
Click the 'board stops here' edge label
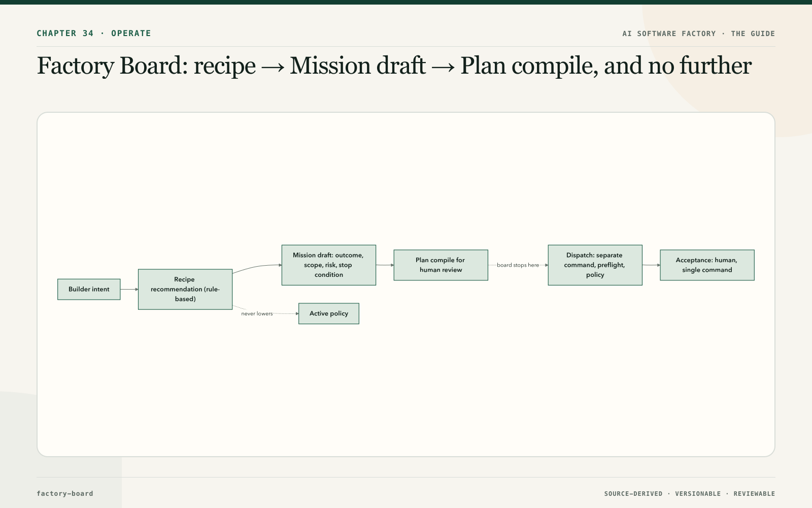click(x=518, y=265)
